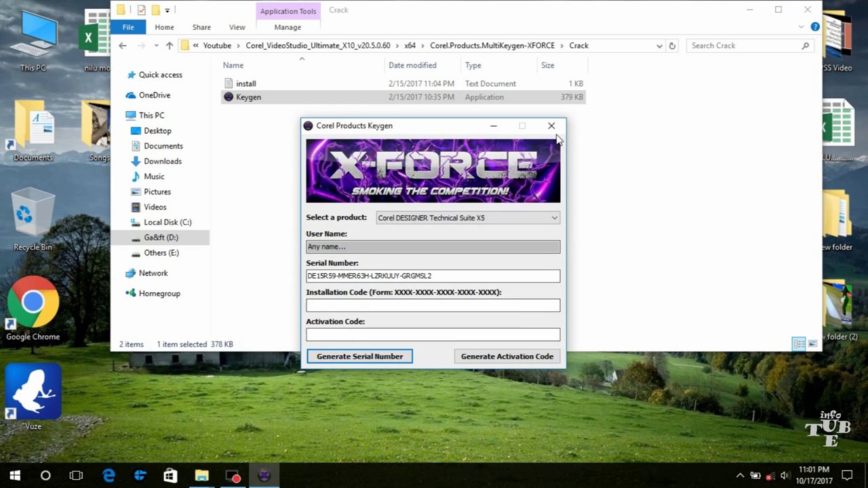Open Music folder in sidebar
The height and width of the screenshot is (488, 868).
pyautogui.click(x=154, y=176)
